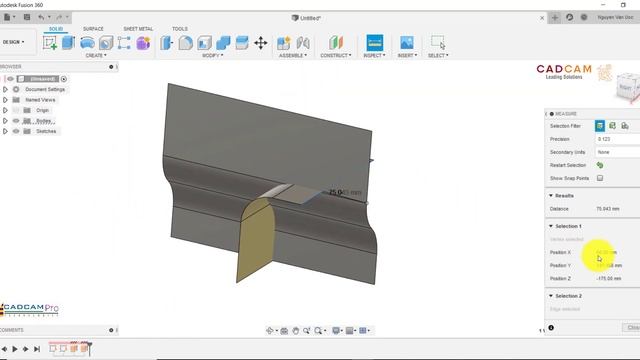The width and height of the screenshot is (640, 360).
Task: Open the Create menu
Action: [96, 55]
